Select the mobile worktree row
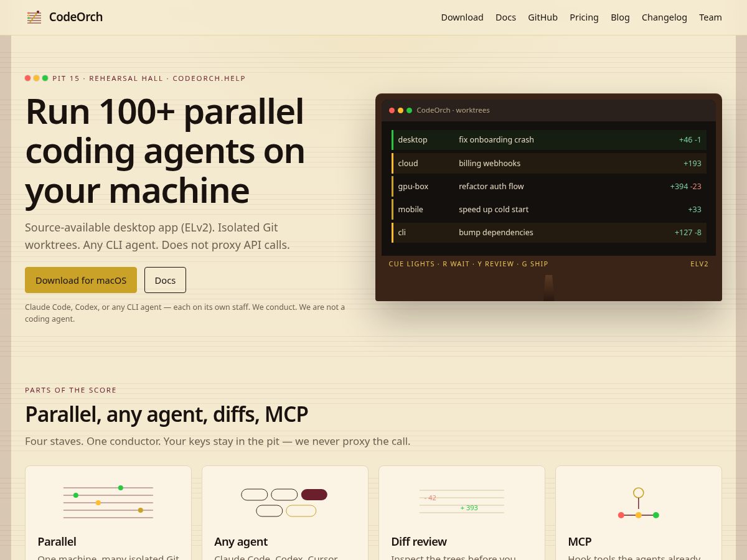 [x=549, y=209]
